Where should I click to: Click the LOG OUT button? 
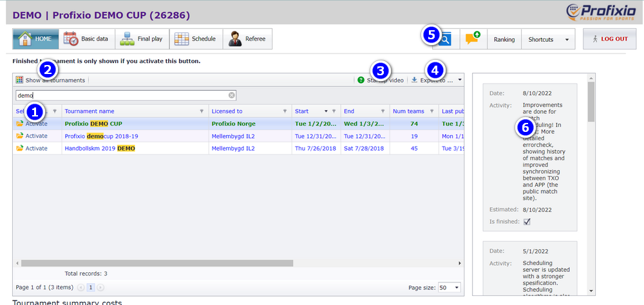coord(609,39)
